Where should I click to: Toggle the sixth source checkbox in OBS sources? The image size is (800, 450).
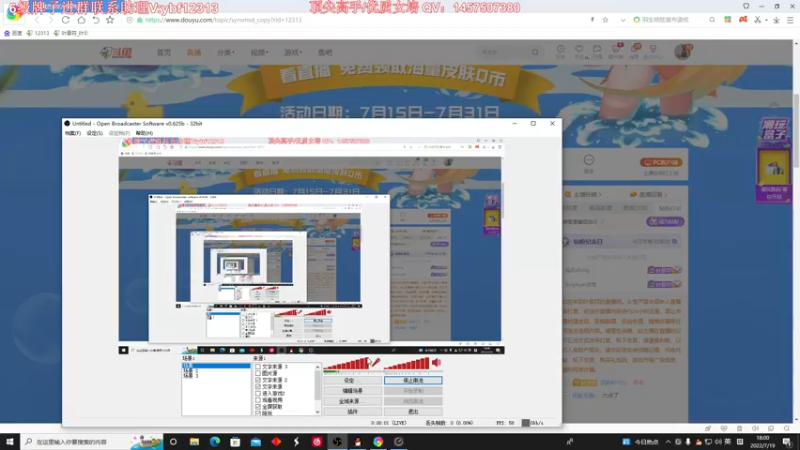tap(258, 400)
